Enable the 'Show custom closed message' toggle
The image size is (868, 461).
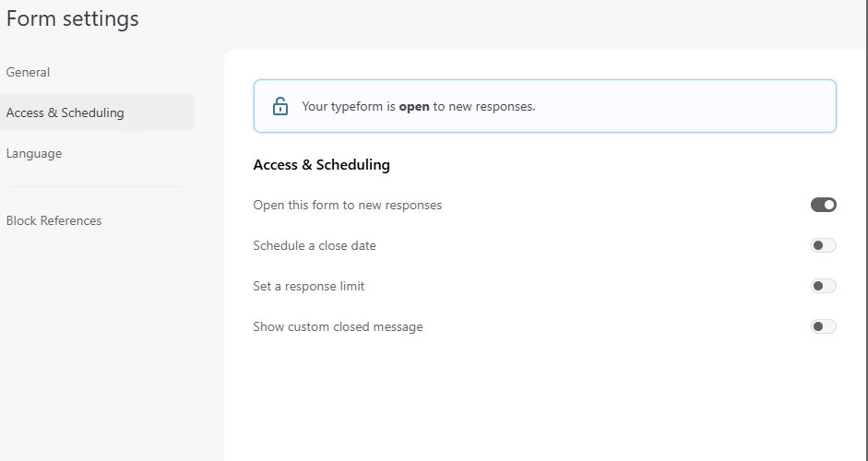pyautogui.click(x=823, y=326)
